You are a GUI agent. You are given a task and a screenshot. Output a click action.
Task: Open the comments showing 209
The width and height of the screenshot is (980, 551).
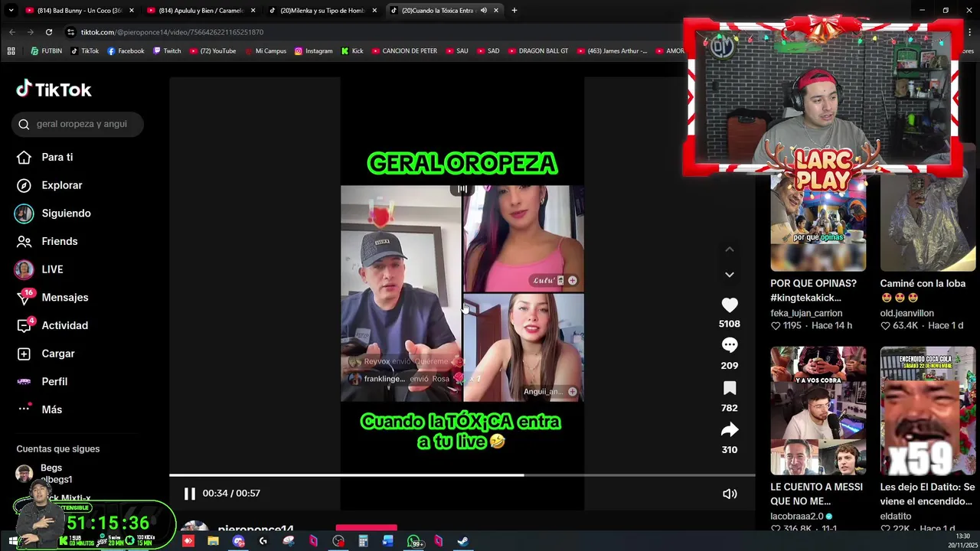click(x=729, y=346)
